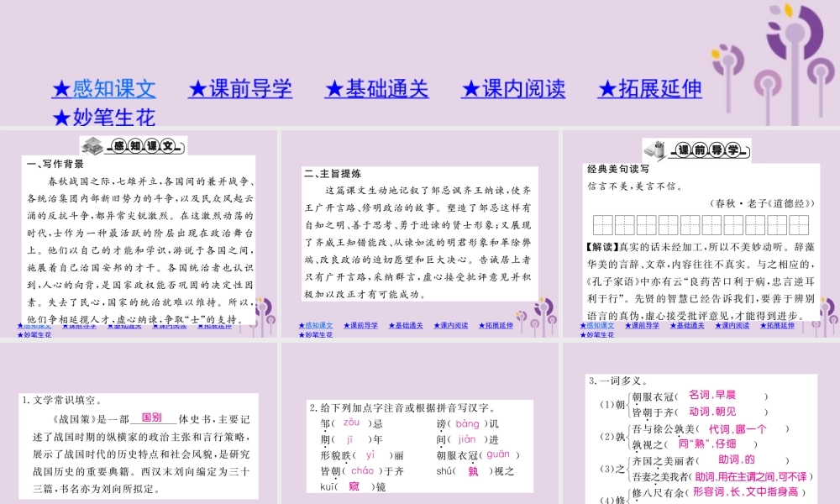Select the heading 二、主旨提炼
Viewport: 840px width, 504px height.
pyautogui.click(x=333, y=174)
